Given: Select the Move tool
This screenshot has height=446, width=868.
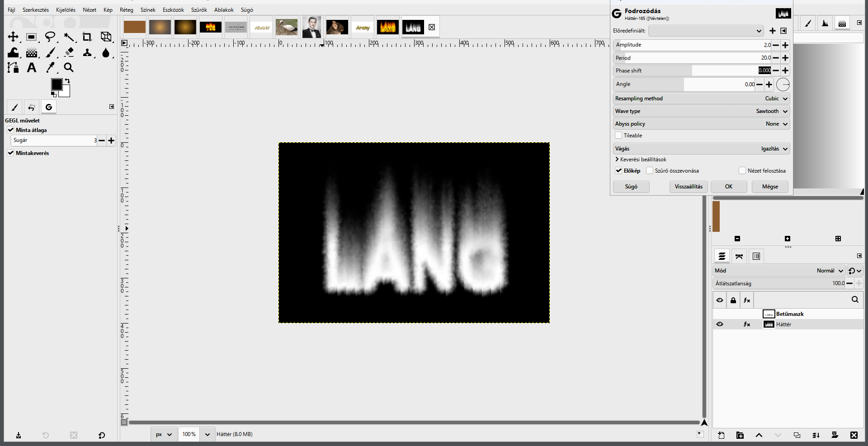Looking at the screenshot, I should pyautogui.click(x=13, y=37).
